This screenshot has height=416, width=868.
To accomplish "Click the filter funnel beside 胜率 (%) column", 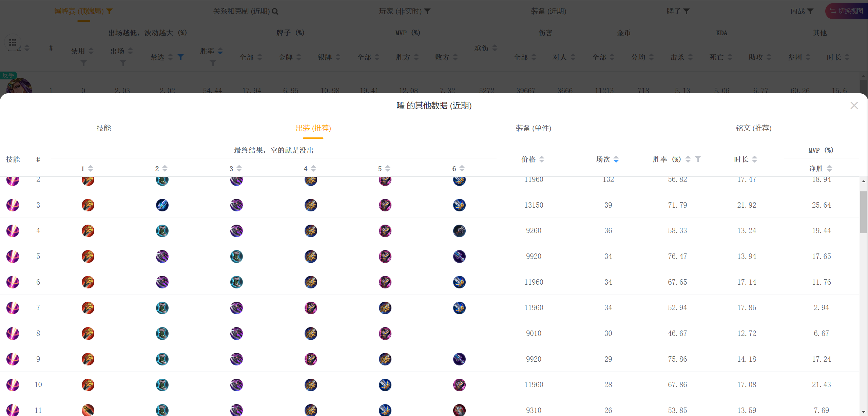I will 698,158.
